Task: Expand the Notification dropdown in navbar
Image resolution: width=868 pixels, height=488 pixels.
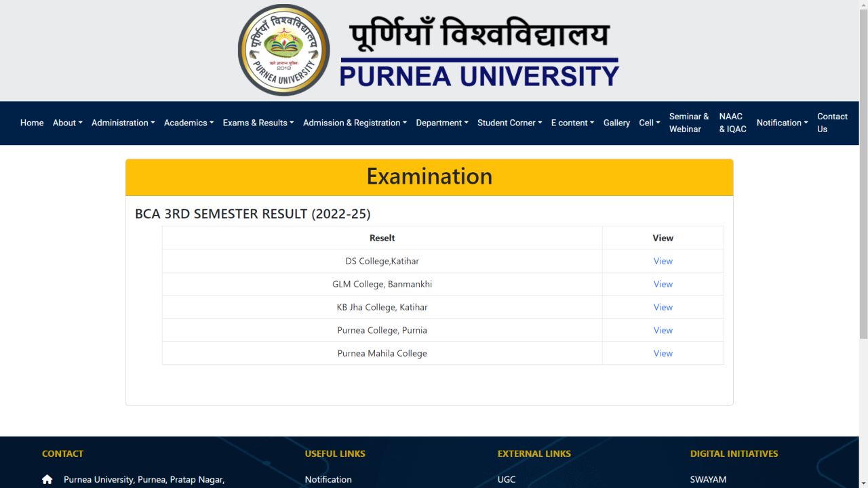Action: coord(783,123)
